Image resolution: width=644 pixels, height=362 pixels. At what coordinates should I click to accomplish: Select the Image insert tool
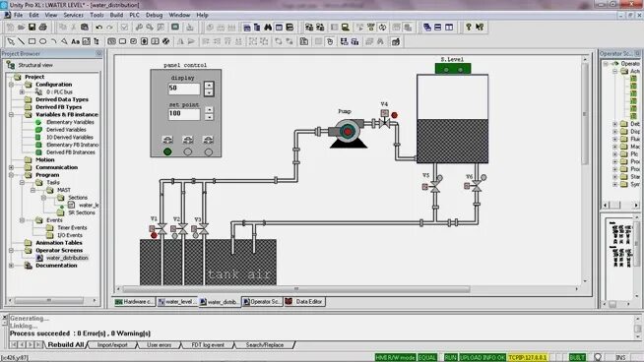tap(86, 41)
